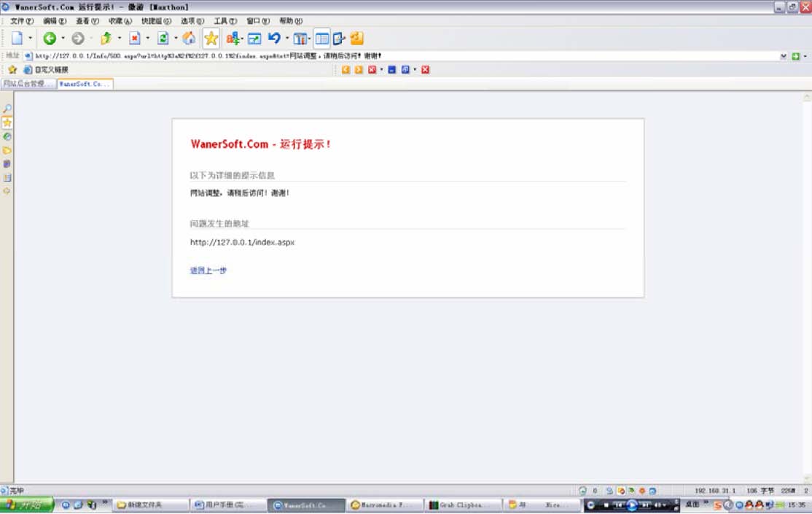Click the 192.168.31.1 status bar entry
Screen dimensions: 812x514
[714, 491]
